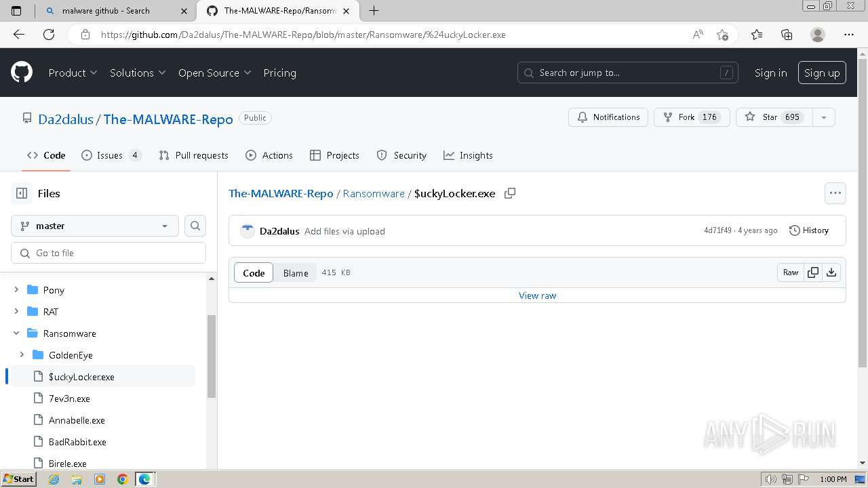Click View raw link
The height and width of the screenshot is (488, 868).
point(537,296)
